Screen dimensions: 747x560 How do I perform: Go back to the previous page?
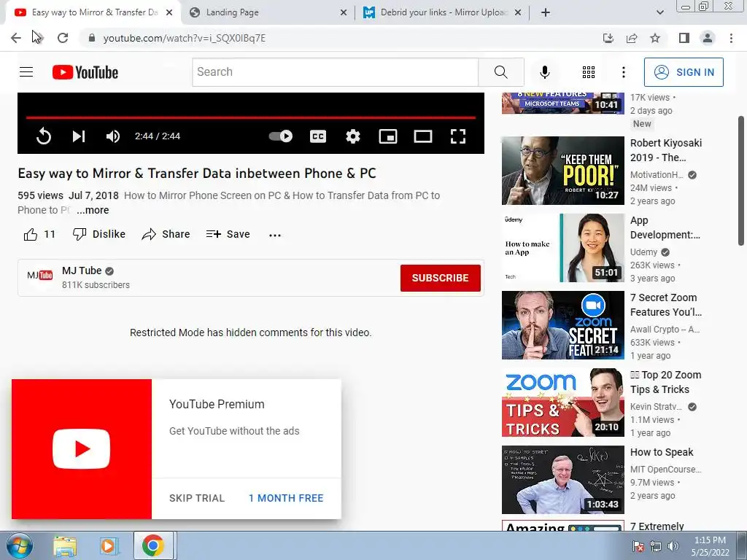click(16, 38)
